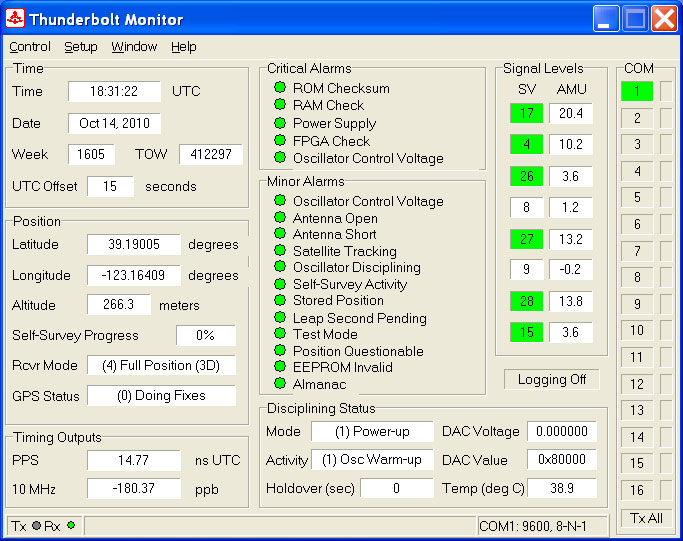Click the Activity field Osc Warm-up
This screenshot has height=541, width=683.
pyautogui.click(x=372, y=460)
